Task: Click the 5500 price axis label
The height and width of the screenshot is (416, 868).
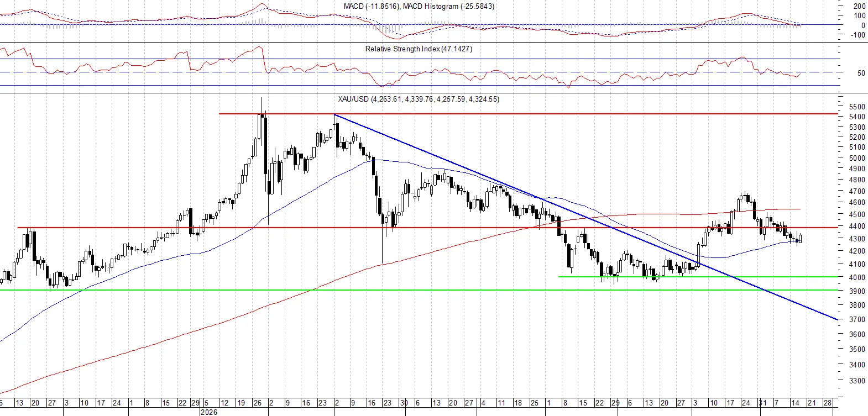Action: (x=857, y=107)
